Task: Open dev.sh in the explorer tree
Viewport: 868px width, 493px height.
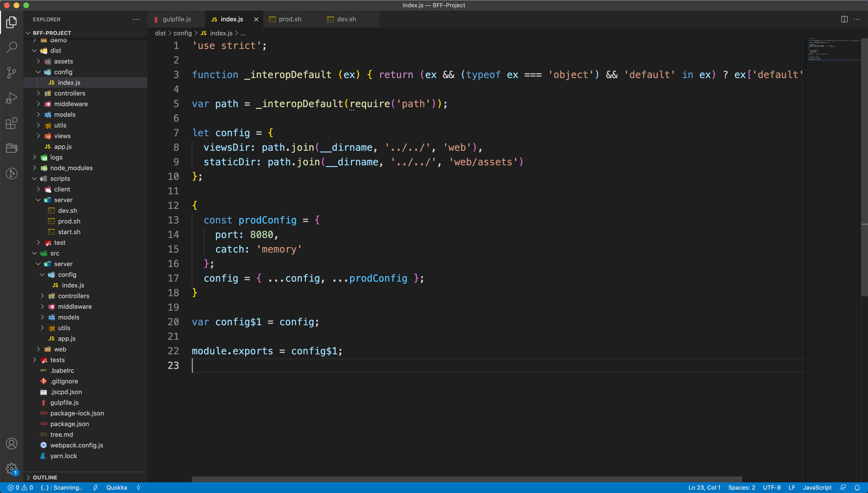Action: tap(85, 211)
